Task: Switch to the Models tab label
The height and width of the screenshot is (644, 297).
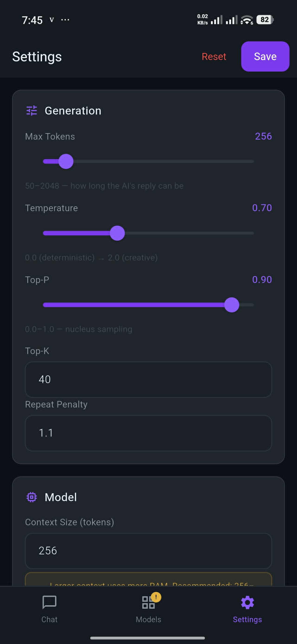Action: (x=148, y=619)
